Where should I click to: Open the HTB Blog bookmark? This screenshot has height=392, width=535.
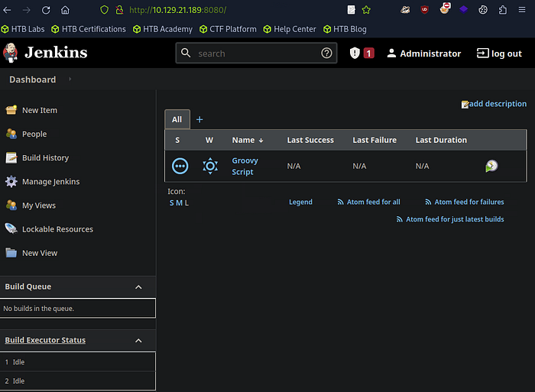[x=345, y=29]
